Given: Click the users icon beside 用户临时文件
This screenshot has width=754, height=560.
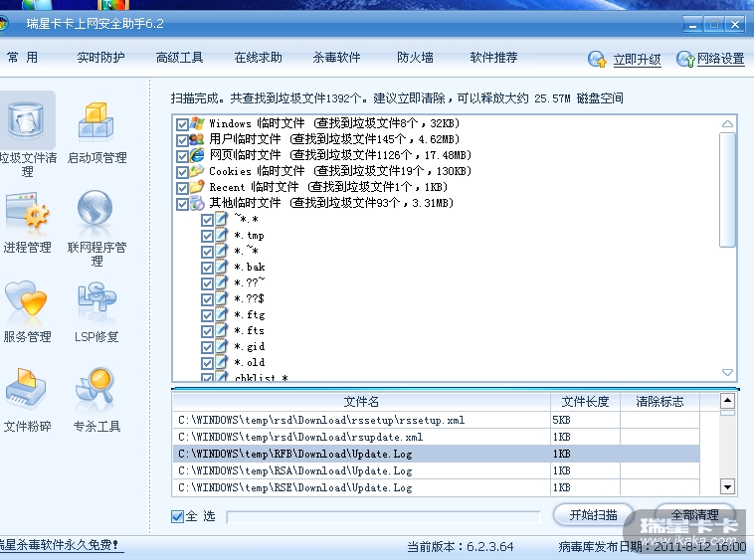Looking at the screenshot, I should [x=197, y=139].
